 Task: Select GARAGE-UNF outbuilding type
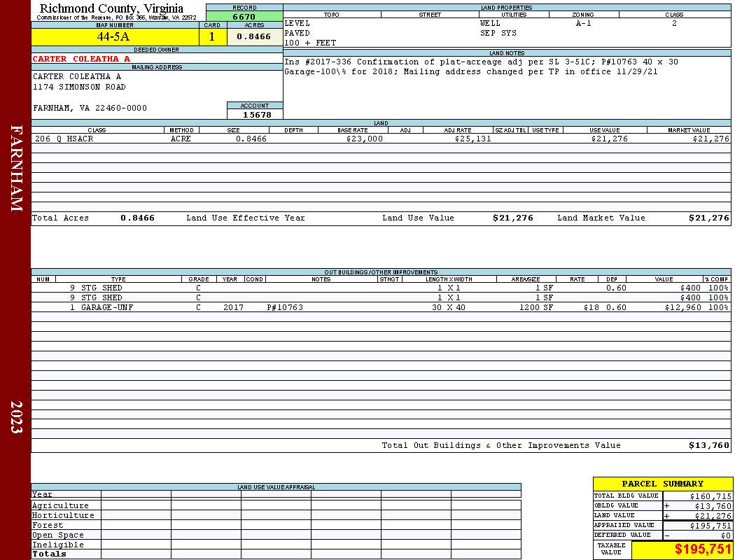107,308
